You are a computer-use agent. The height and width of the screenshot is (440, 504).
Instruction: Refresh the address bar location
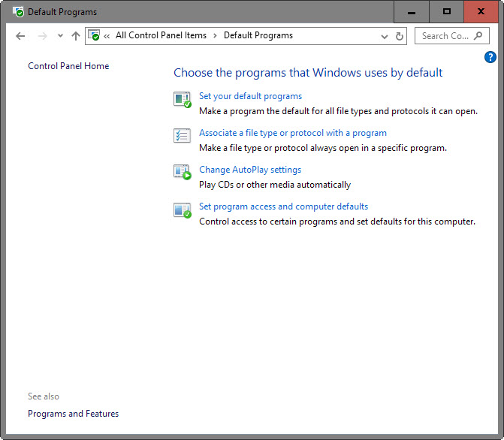coord(400,36)
